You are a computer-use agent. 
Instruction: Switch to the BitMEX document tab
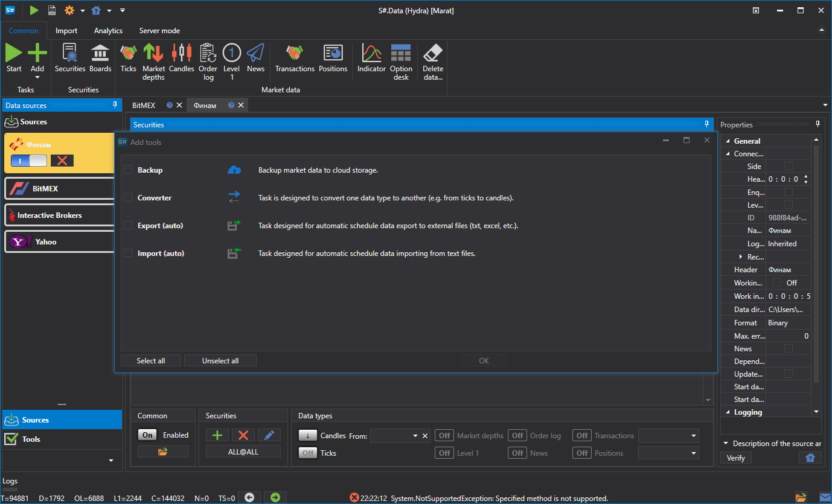[144, 105]
